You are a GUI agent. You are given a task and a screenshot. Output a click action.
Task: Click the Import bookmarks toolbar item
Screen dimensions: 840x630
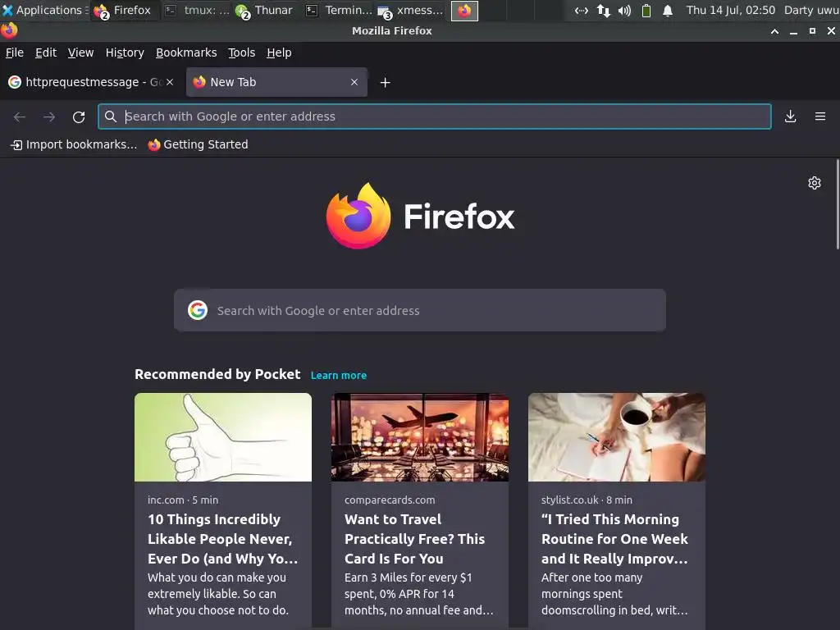pyautogui.click(x=74, y=144)
